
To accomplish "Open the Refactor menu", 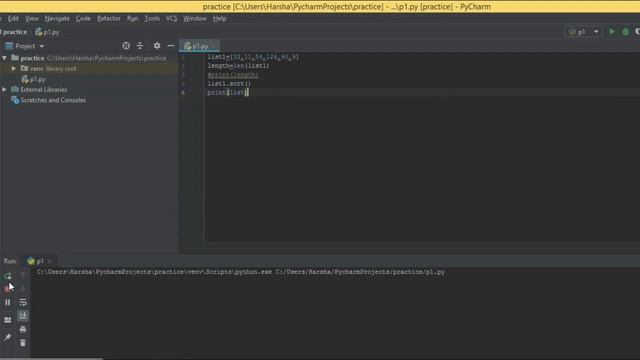I will (109, 18).
